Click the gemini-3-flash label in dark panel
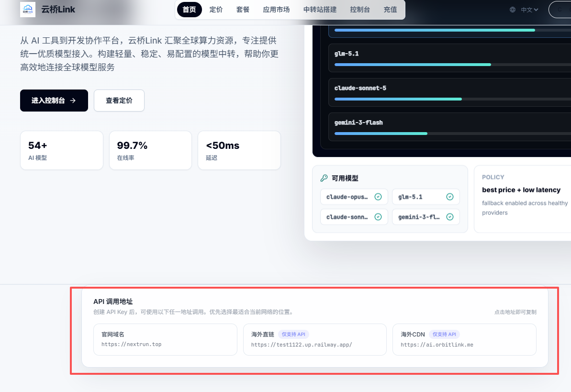The width and height of the screenshot is (571, 392). click(358, 123)
